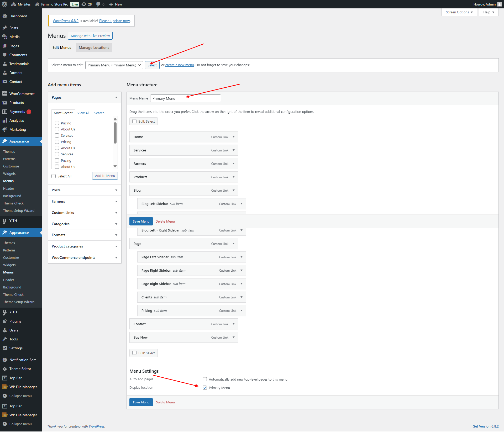Check the first Pricing page checkbox
The width and height of the screenshot is (504, 432).
coord(57,123)
